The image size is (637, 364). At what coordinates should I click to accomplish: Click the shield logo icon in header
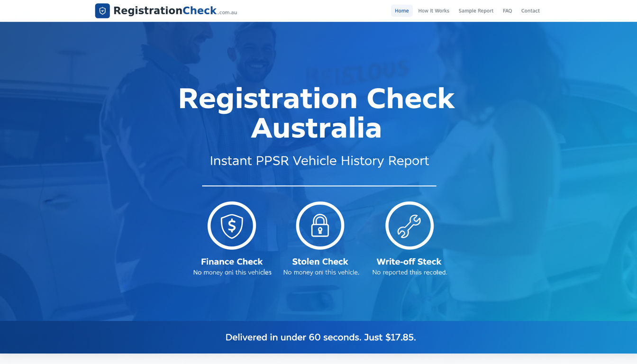(102, 11)
